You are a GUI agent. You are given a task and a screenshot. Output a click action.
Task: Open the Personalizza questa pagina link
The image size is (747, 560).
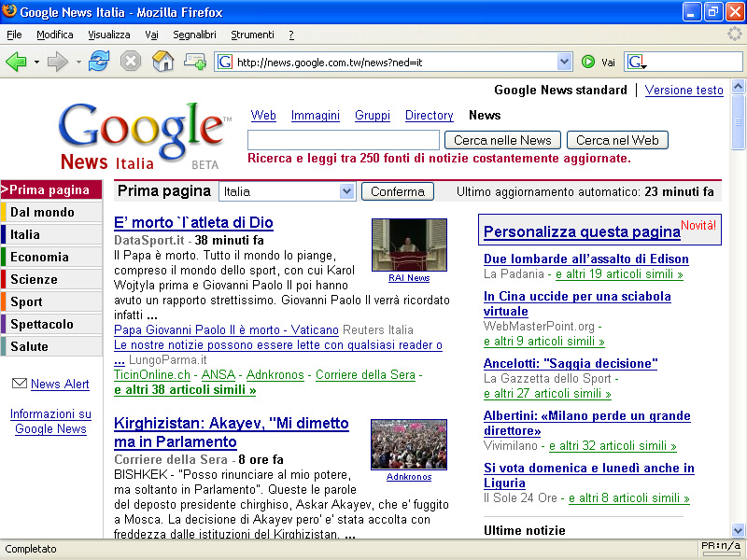pyautogui.click(x=582, y=231)
